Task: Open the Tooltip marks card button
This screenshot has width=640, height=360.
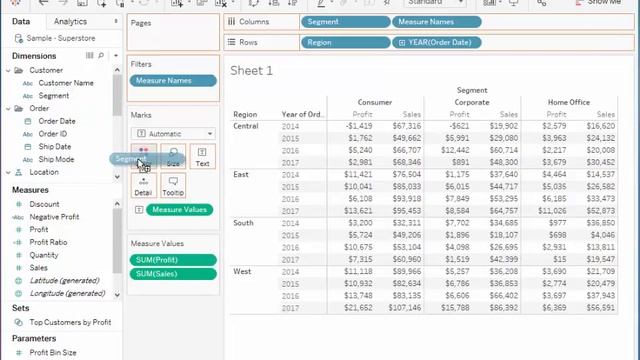Action: 173,185
